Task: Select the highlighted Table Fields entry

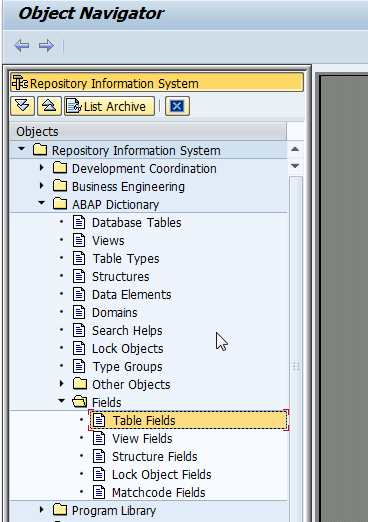Action: 189,420
